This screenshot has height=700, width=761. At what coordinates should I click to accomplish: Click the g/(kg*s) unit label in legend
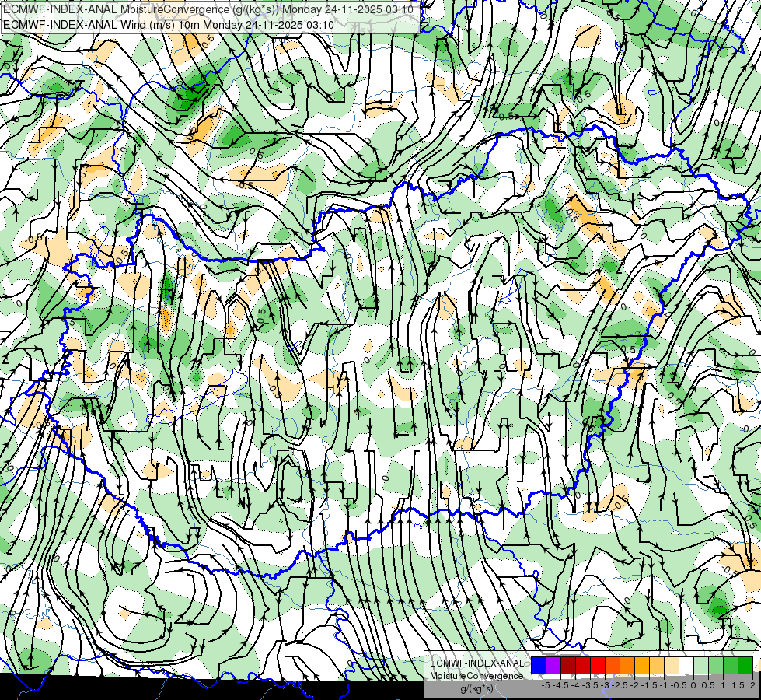pyautogui.click(x=476, y=688)
